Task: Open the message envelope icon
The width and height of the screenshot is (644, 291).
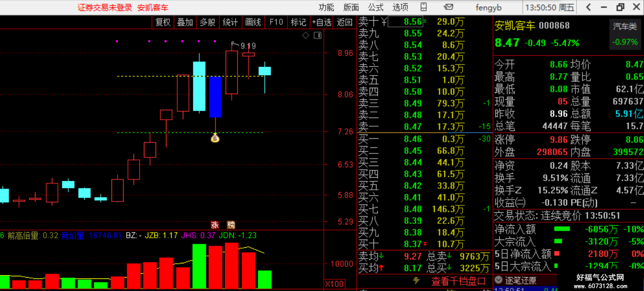Action: [x=449, y=7]
